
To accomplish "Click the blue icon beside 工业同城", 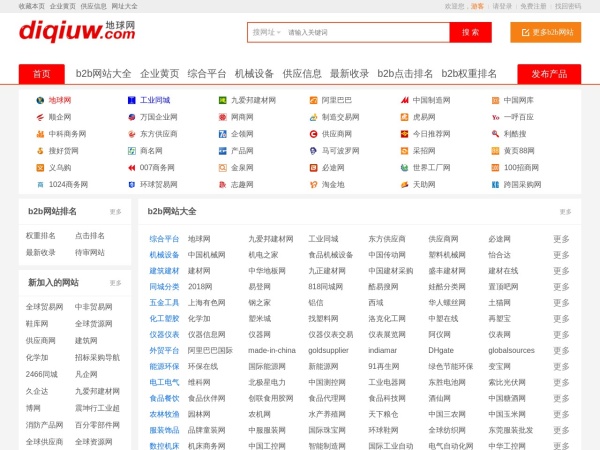I will pyautogui.click(x=132, y=100).
